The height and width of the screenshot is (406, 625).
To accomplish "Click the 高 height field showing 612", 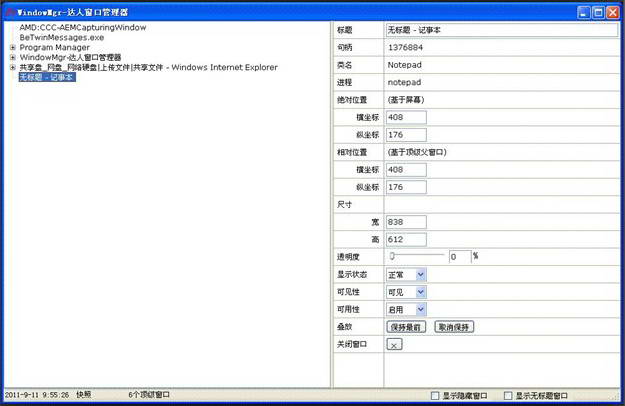I will click(406, 240).
